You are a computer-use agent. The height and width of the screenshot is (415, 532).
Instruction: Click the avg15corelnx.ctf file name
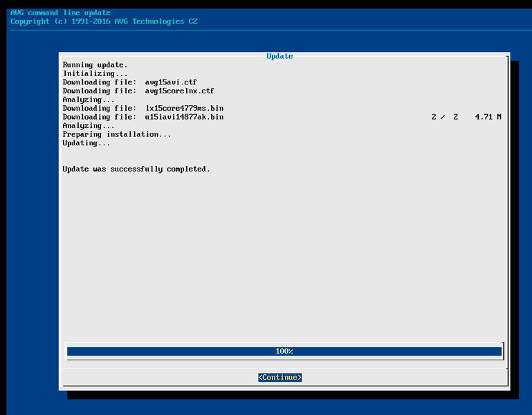[x=179, y=91]
